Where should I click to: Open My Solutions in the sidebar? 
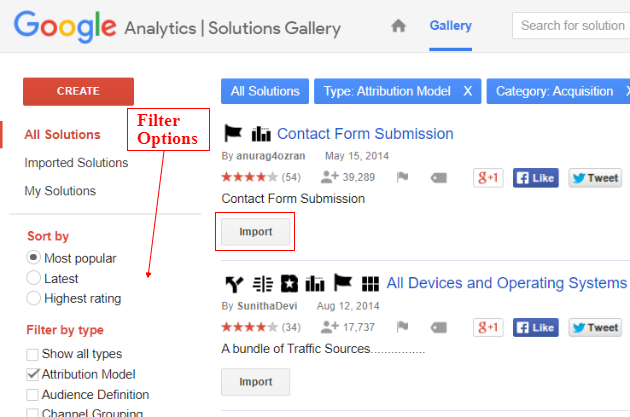coord(60,191)
